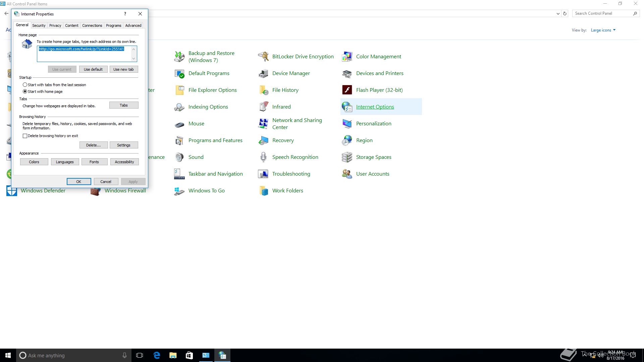The image size is (644, 362).
Task: Click the Recovery icon
Action: point(263,140)
